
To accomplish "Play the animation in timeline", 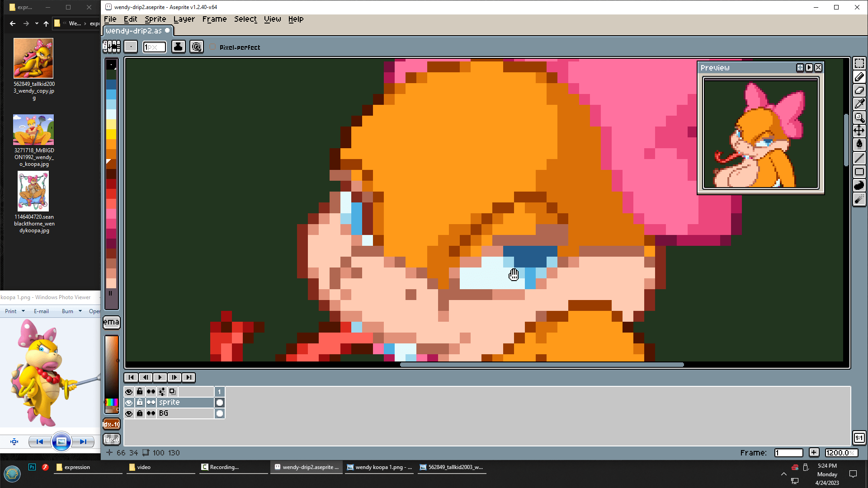I will click(x=160, y=377).
